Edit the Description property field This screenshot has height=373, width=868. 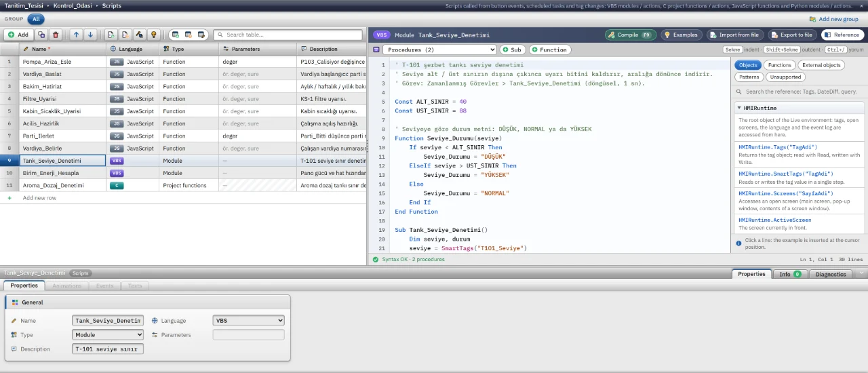(108, 349)
